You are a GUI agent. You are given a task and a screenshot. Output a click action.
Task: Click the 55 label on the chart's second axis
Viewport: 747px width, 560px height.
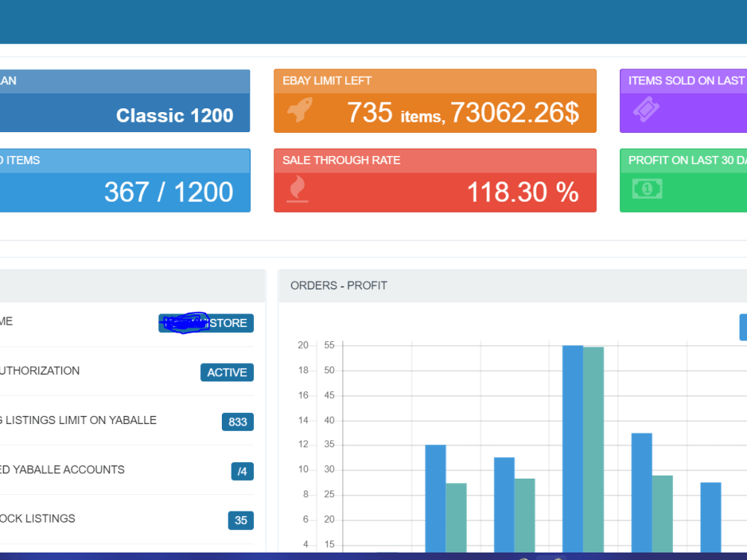pyautogui.click(x=329, y=345)
